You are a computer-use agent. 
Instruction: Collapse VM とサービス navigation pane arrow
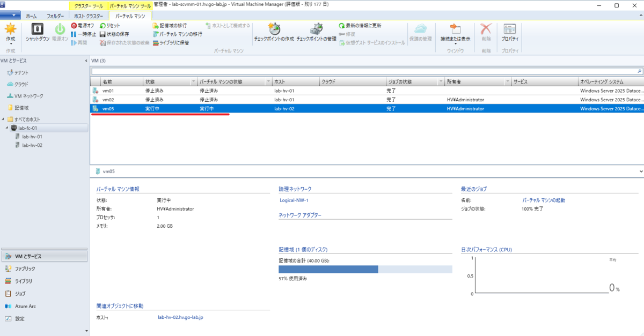click(x=86, y=61)
